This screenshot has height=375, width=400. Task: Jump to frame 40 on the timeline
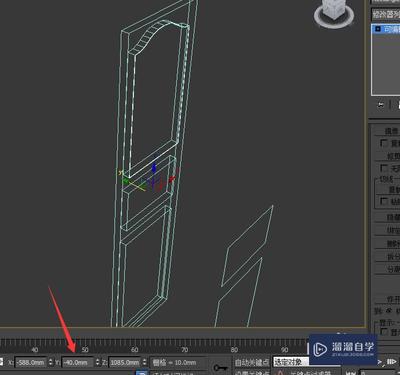35,350
